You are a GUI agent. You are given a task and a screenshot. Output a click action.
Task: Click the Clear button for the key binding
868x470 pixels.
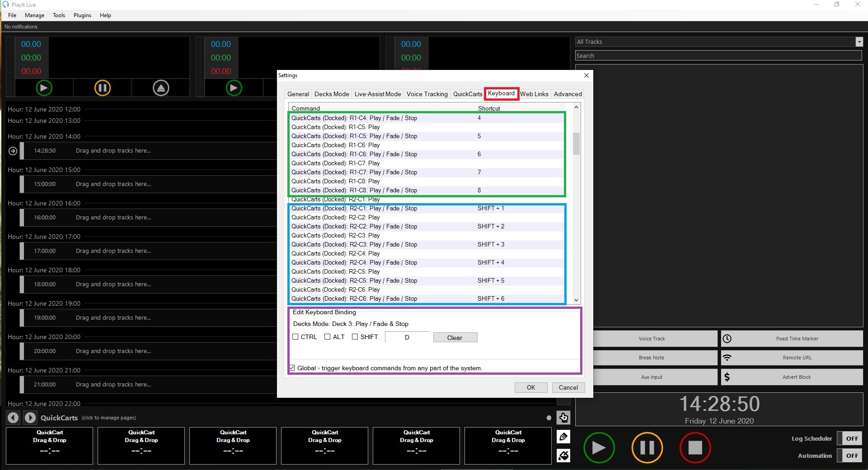(x=455, y=338)
